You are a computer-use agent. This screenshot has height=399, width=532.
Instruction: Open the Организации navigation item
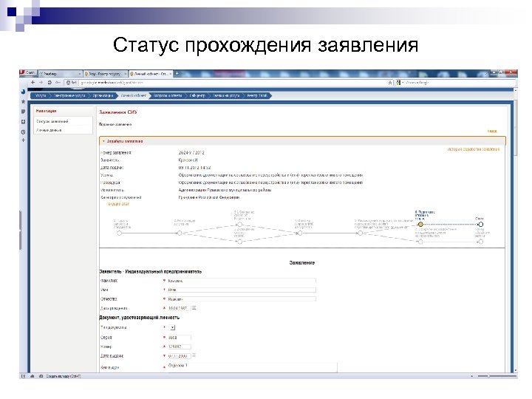pos(103,95)
